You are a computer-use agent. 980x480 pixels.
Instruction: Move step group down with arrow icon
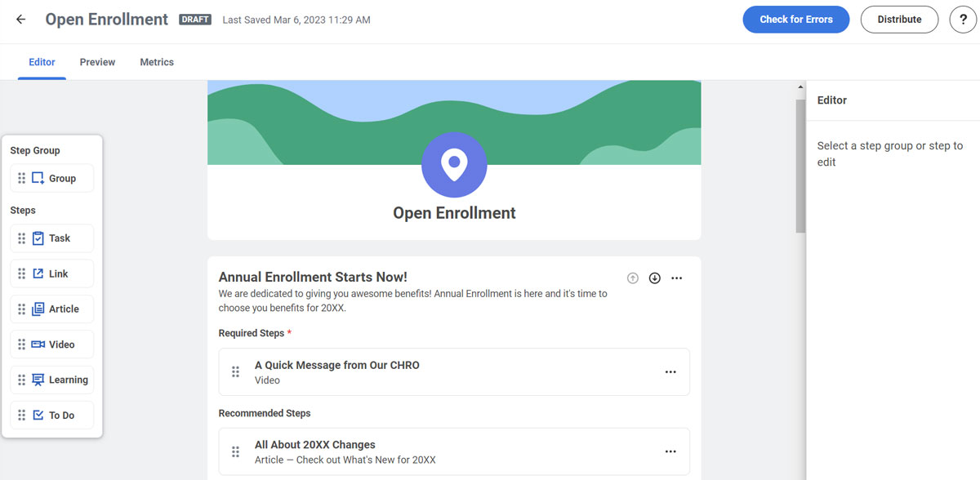654,278
